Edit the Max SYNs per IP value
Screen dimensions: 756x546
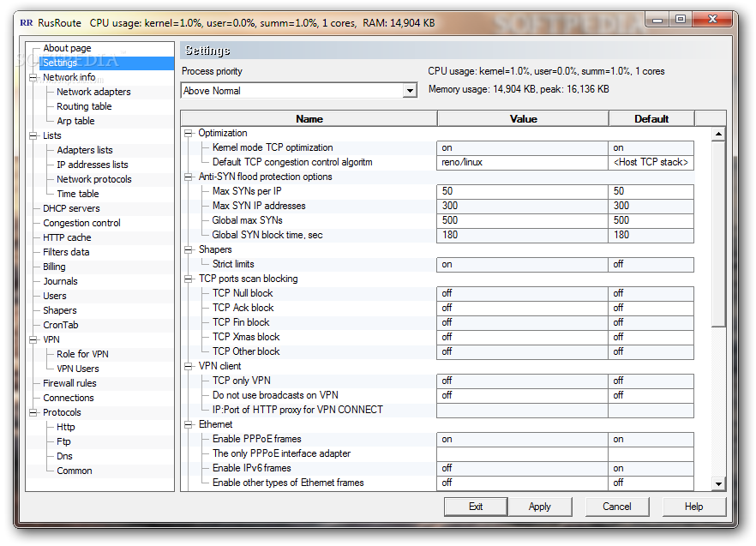[x=522, y=191]
